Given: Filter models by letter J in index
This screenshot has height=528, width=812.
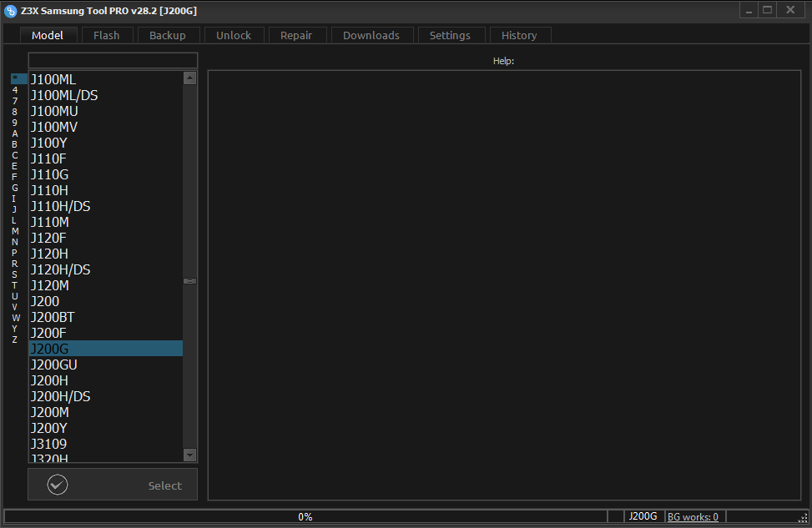Looking at the screenshot, I should point(15,209).
